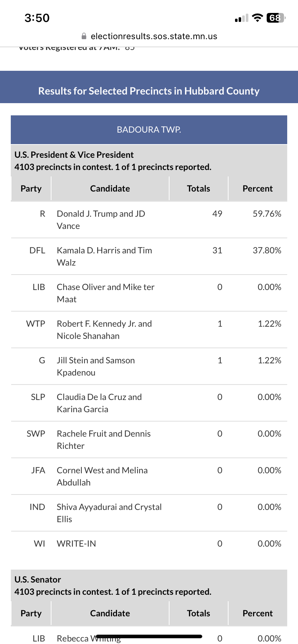
Task: Tap the 3:50 clock in status bar
Action: pyautogui.click(x=37, y=18)
